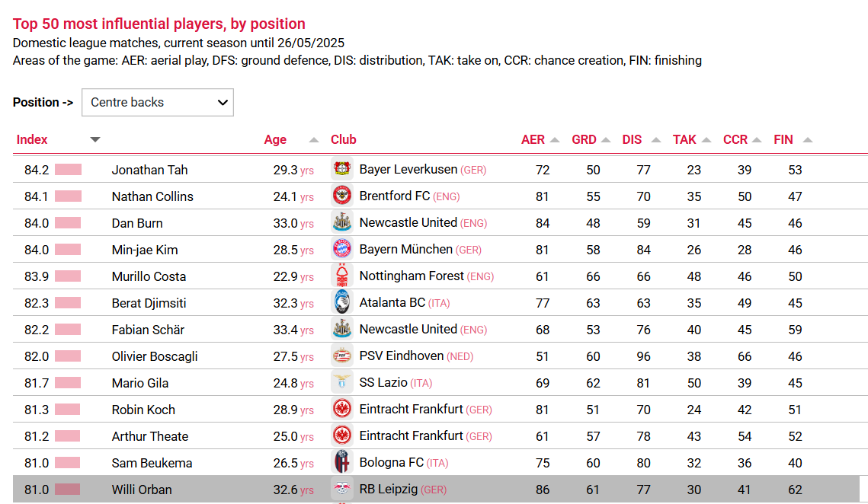Click the Club column header
This screenshot has width=868, height=504.
click(343, 139)
